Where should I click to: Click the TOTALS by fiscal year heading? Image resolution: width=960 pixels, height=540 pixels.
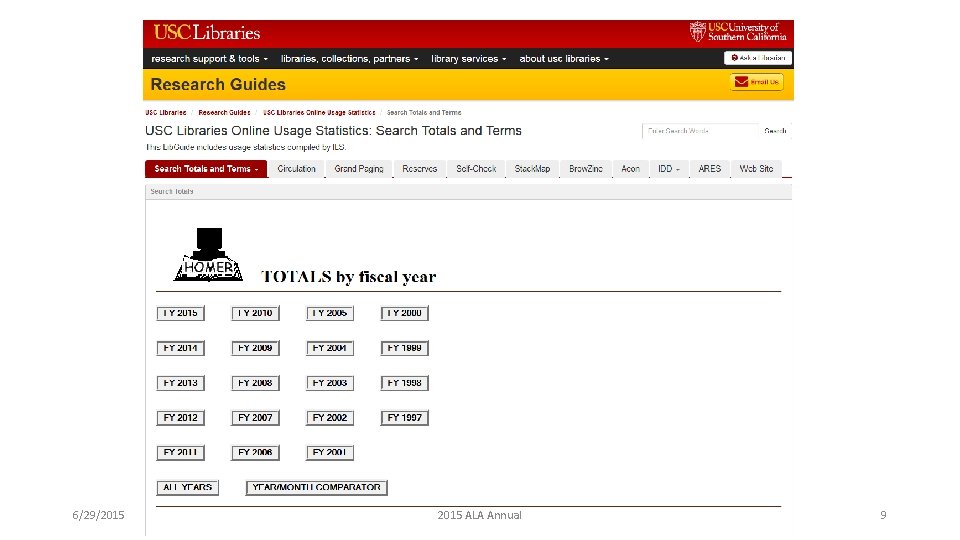tap(348, 277)
